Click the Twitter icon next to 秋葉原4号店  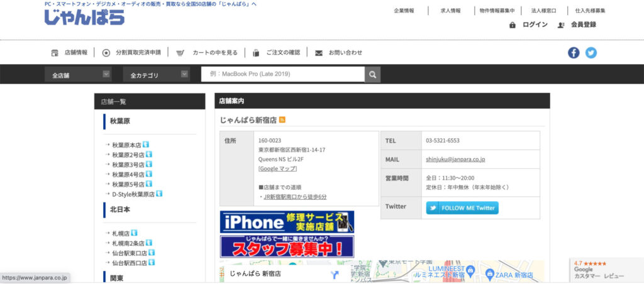tap(149, 174)
